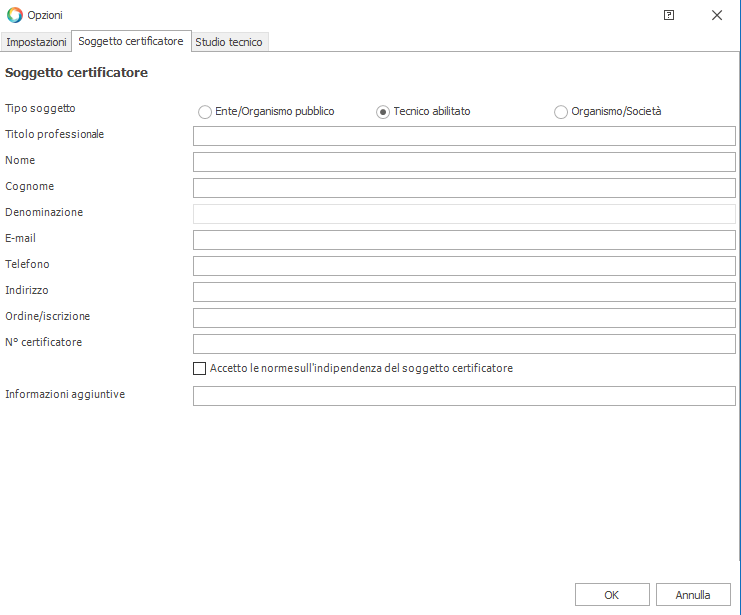The image size is (741, 615).
Task: Focus the E-mail input field
Action: point(464,240)
